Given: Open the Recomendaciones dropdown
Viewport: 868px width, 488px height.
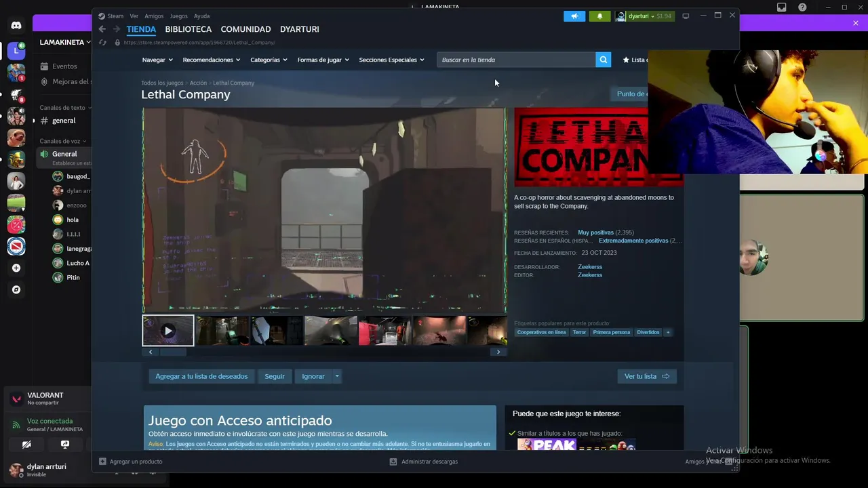Looking at the screenshot, I should [x=211, y=60].
